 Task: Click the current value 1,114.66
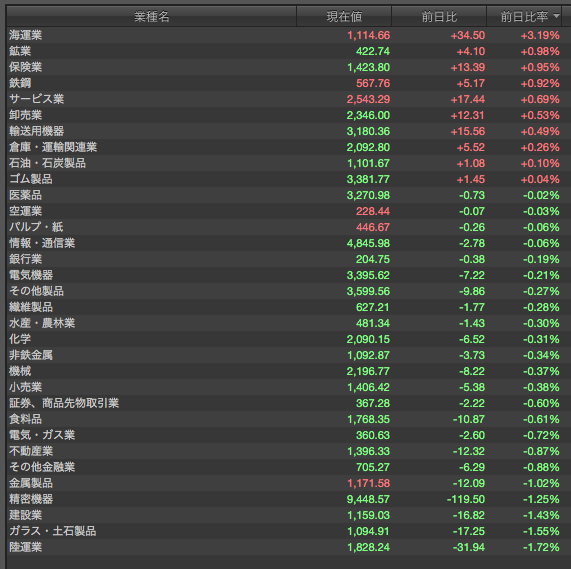(369, 35)
